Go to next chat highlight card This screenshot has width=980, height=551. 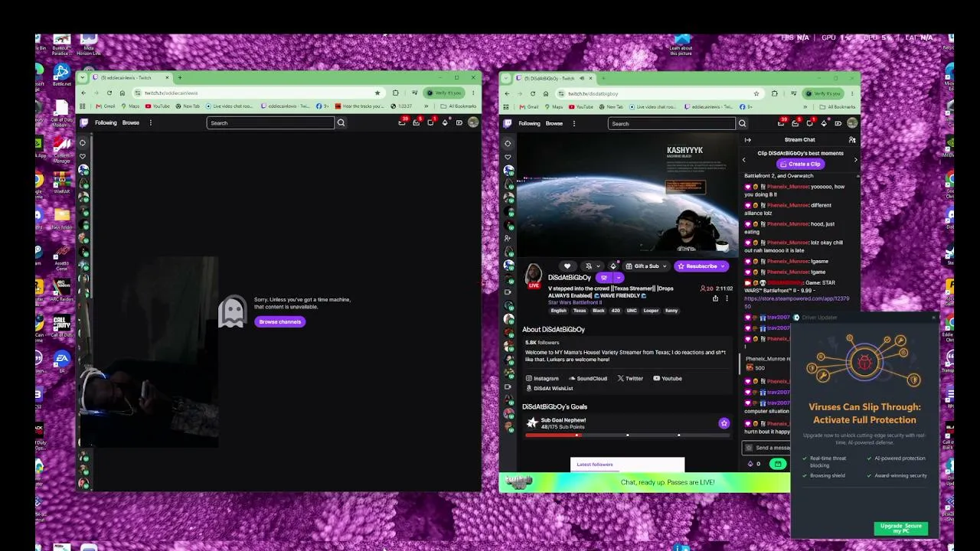(x=855, y=159)
